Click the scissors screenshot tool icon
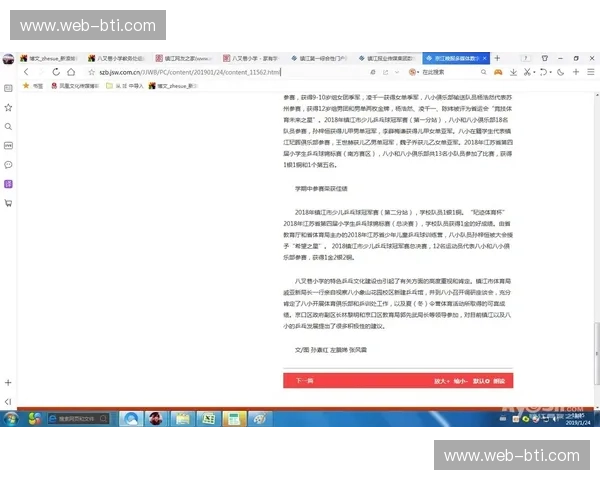Image resolution: width=600 pixels, height=480 pixels. pyautogui.click(x=527, y=72)
